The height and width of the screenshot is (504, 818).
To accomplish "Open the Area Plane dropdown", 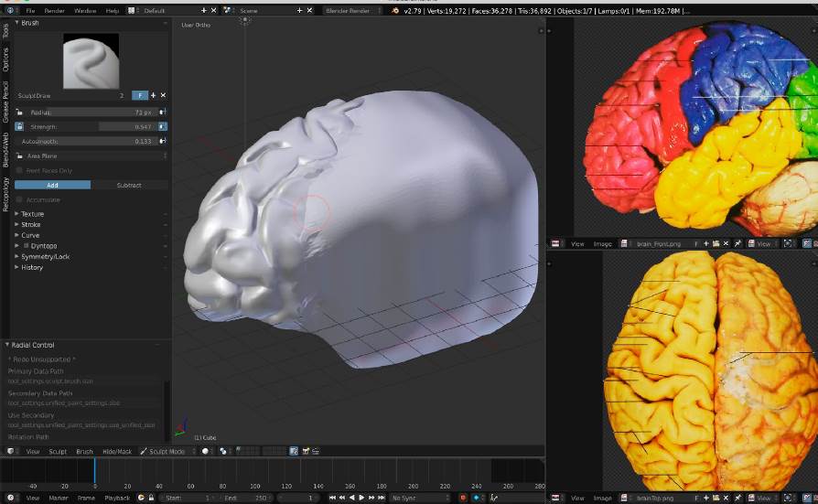I will 91,155.
